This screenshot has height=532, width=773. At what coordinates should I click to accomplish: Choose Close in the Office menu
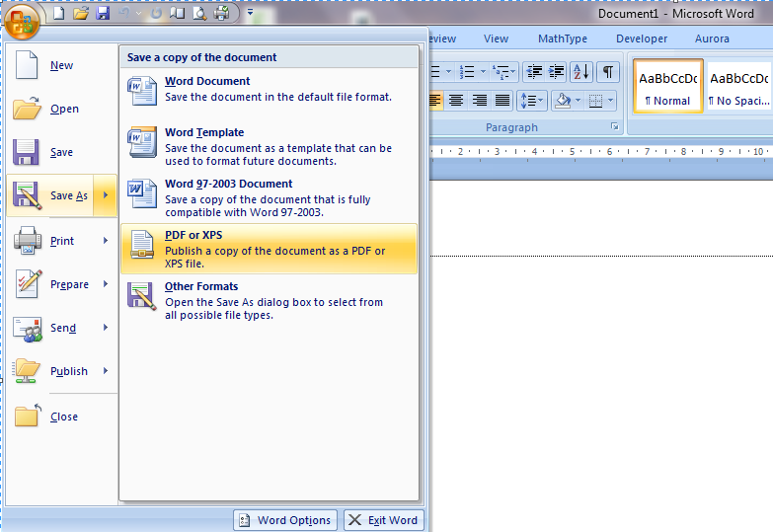click(x=62, y=417)
